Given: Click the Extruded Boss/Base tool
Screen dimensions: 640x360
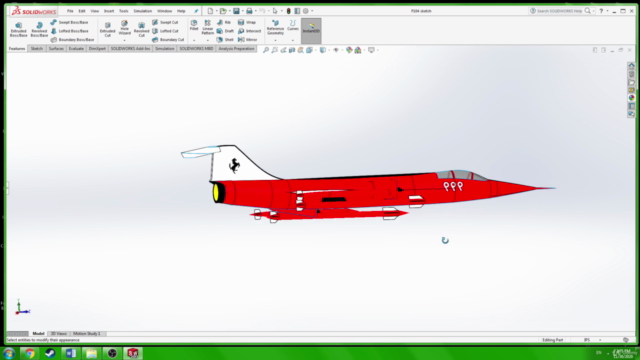Looking at the screenshot, I should [x=18, y=30].
